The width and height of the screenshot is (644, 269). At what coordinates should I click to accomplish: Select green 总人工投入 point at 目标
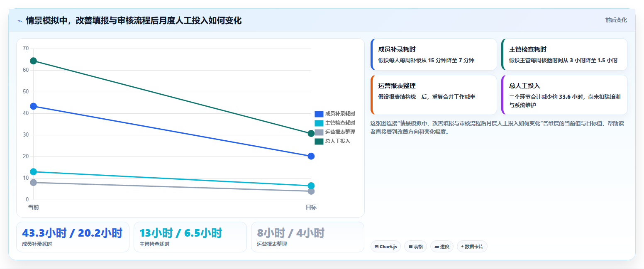tap(311, 134)
